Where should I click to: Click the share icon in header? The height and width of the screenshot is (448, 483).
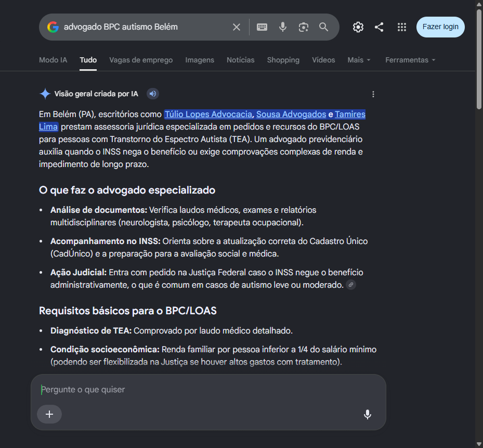(379, 27)
